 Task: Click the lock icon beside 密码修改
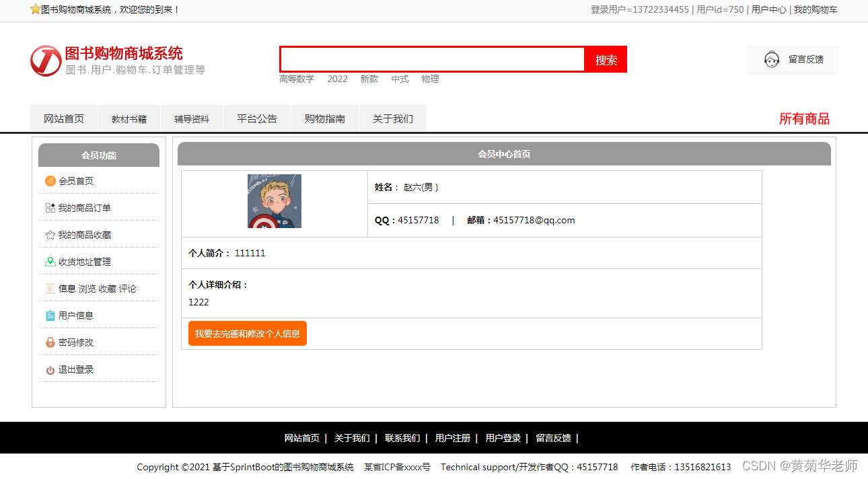[x=50, y=342]
